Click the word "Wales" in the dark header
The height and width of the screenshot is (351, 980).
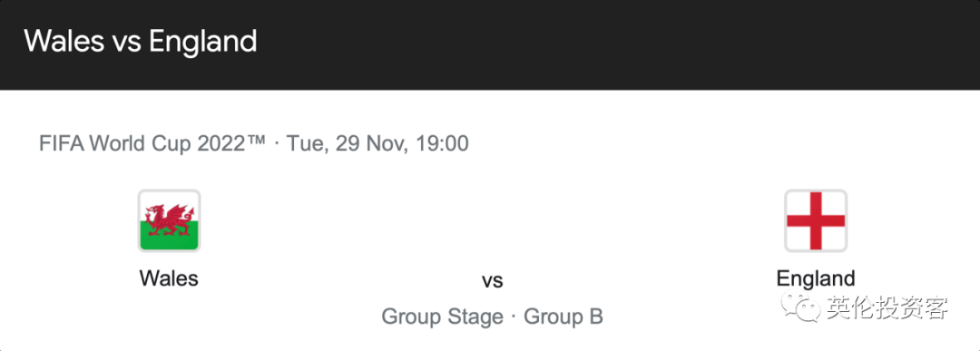[x=64, y=41]
